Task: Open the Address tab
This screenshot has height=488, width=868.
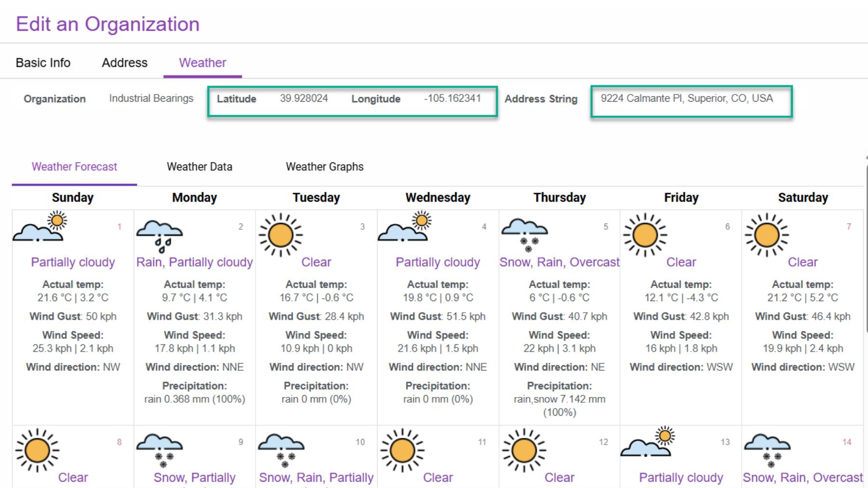Action: [124, 63]
